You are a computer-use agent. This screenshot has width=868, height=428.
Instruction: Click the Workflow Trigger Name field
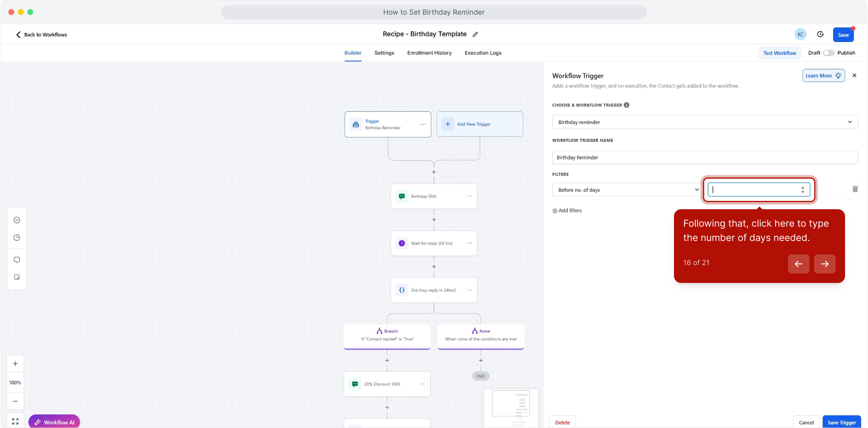click(x=705, y=157)
